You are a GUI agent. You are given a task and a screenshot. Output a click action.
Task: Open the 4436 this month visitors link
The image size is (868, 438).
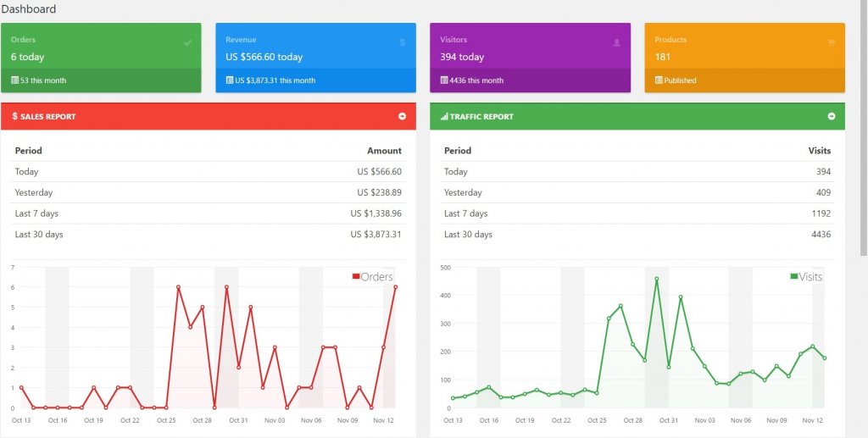pos(476,80)
